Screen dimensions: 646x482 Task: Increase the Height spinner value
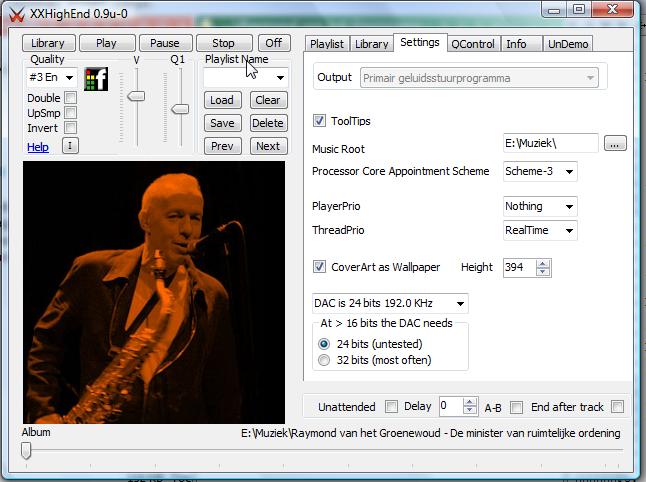(543, 264)
